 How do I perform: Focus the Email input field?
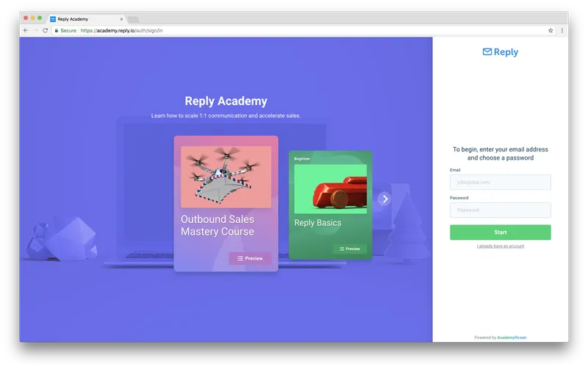[x=501, y=182]
